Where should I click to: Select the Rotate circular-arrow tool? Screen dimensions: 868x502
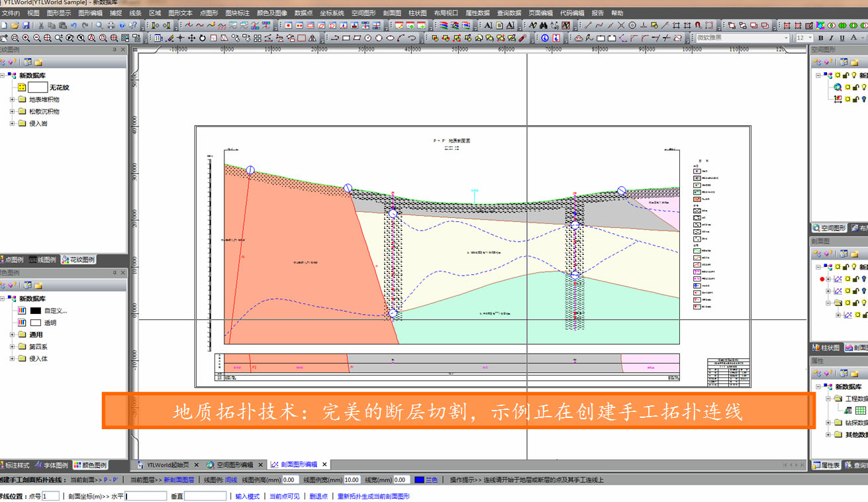pos(202,38)
